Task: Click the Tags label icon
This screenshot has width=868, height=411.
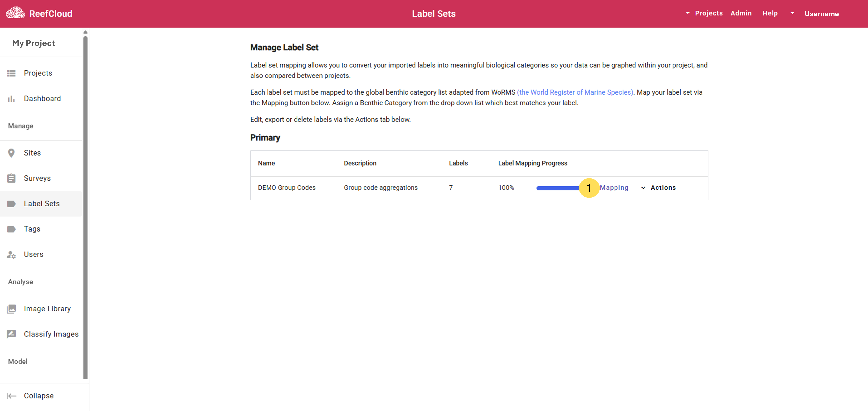Action: coord(11,229)
